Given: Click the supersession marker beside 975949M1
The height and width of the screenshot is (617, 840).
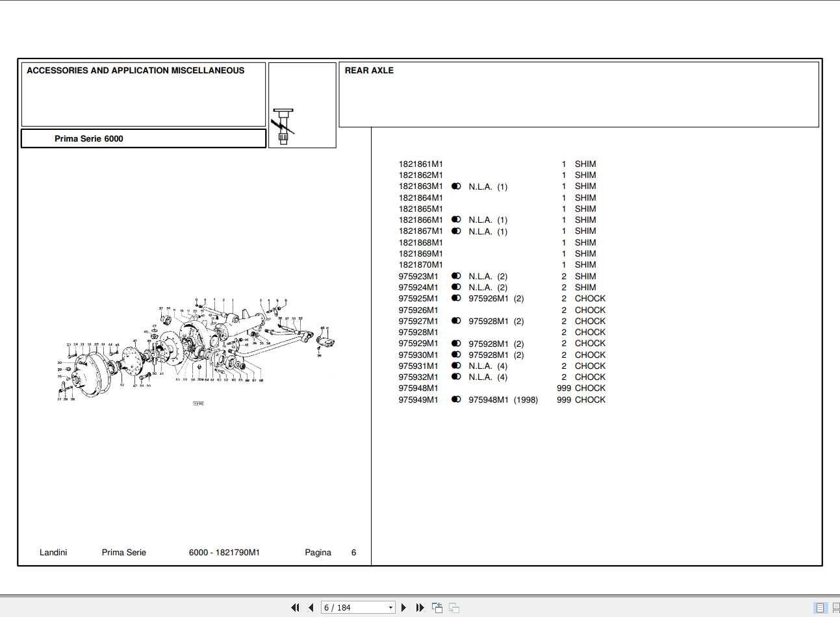Looking at the screenshot, I should coord(456,399).
